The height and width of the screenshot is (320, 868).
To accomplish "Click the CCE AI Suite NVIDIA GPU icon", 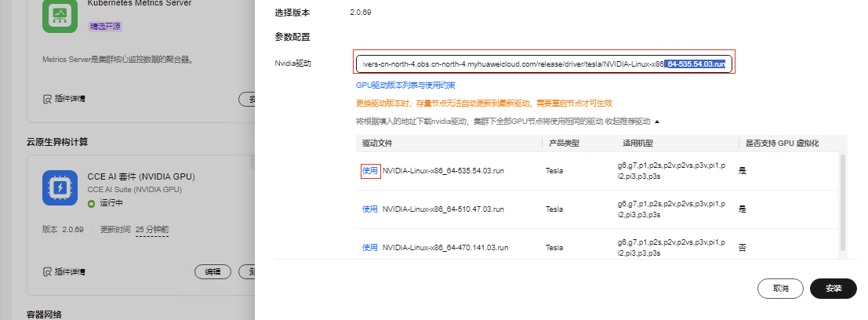I will click(60, 187).
